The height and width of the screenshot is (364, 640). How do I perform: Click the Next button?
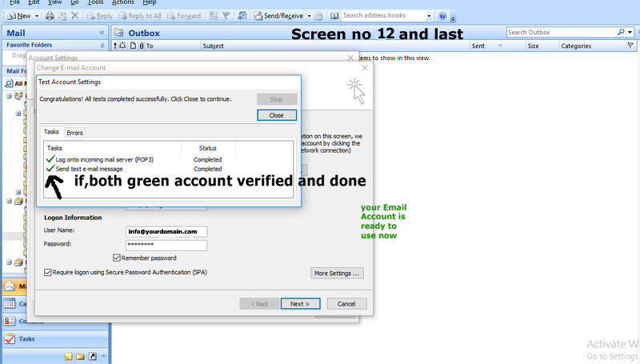300,304
